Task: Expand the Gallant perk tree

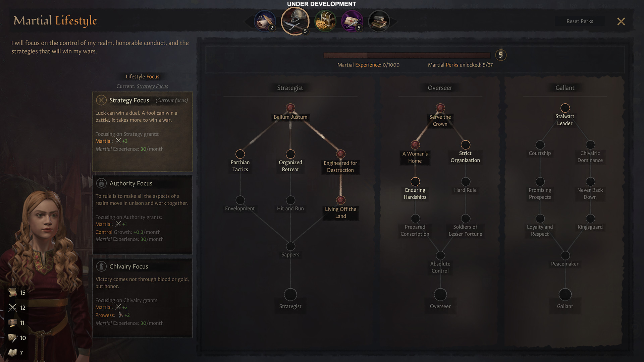Action: [565, 87]
